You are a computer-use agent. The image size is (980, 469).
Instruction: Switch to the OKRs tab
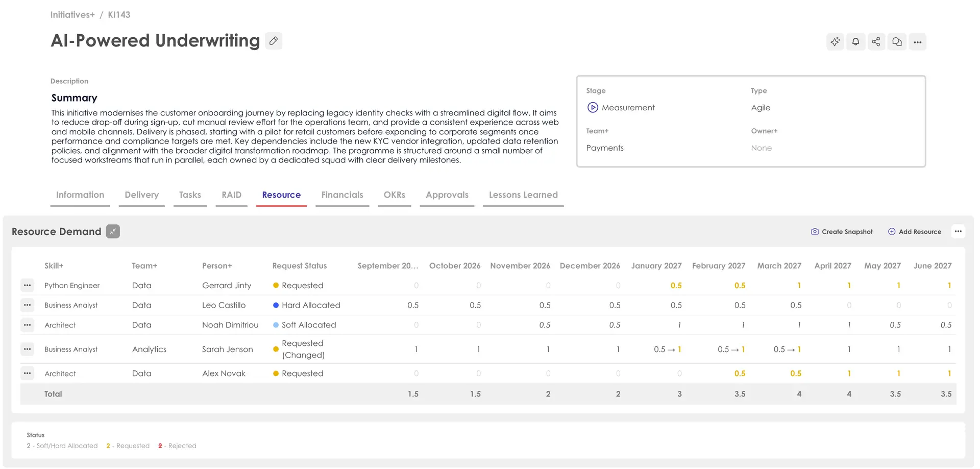[395, 195]
